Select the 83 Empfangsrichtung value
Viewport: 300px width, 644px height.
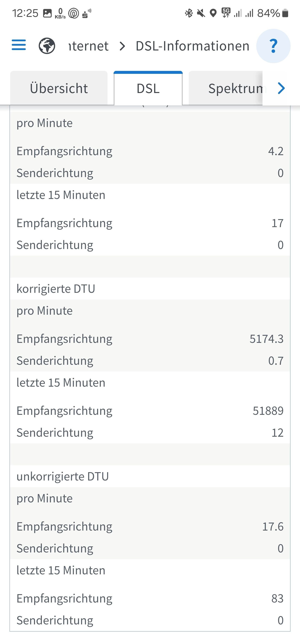(x=277, y=599)
